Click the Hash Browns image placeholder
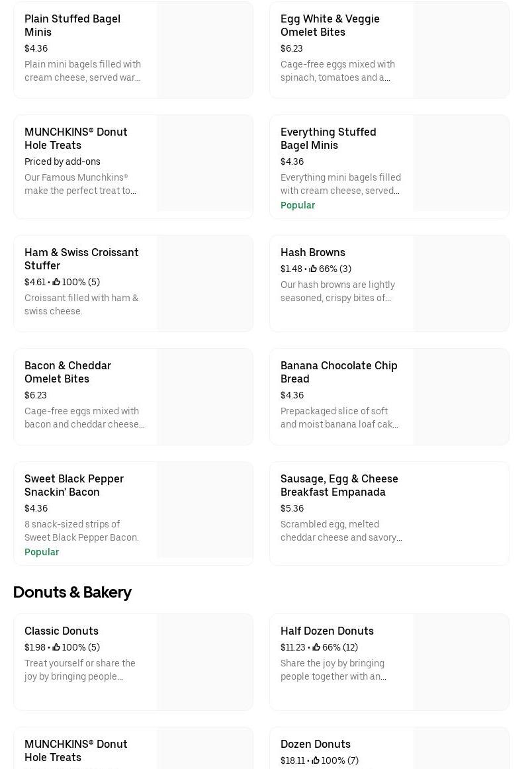 coord(461,284)
